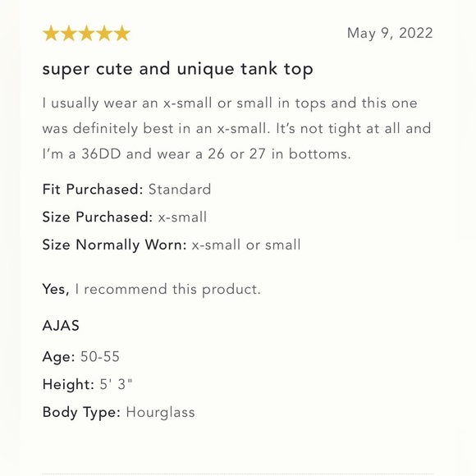Click the Hourglass body type value
This screenshot has width=476, height=476.
160,412
